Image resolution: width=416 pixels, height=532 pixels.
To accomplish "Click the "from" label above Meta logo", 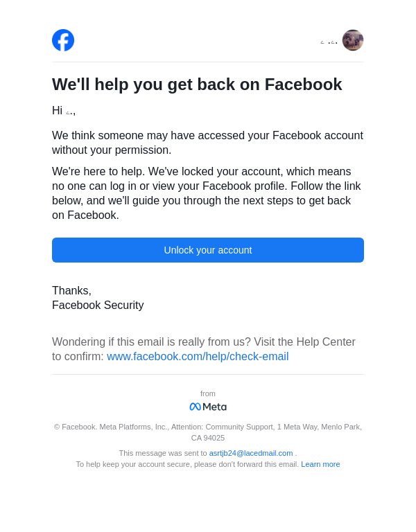I will (x=208, y=393).
